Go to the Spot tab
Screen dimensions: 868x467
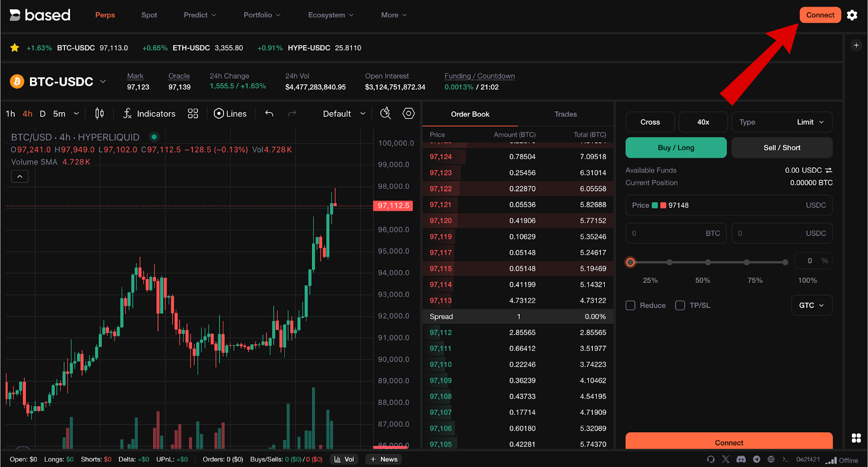(149, 15)
